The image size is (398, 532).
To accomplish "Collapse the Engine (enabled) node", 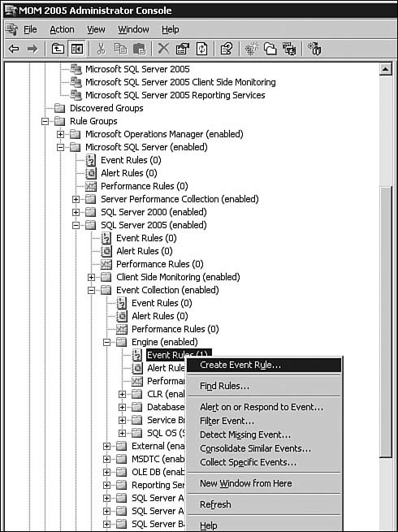I will 107,342.
